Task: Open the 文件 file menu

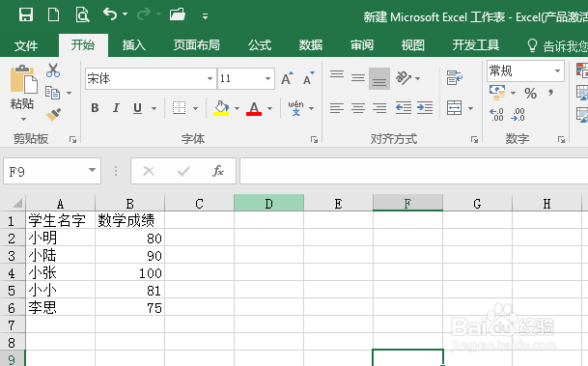Action: [x=26, y=45]
